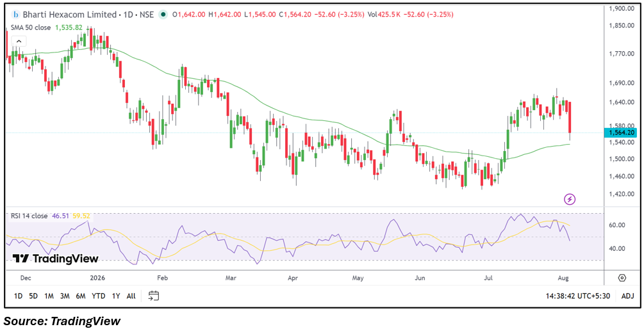Click the 1,900.00 price axis label
This screenshot has width=644, height=329.
pyautogui.click(x=623, y=8)
